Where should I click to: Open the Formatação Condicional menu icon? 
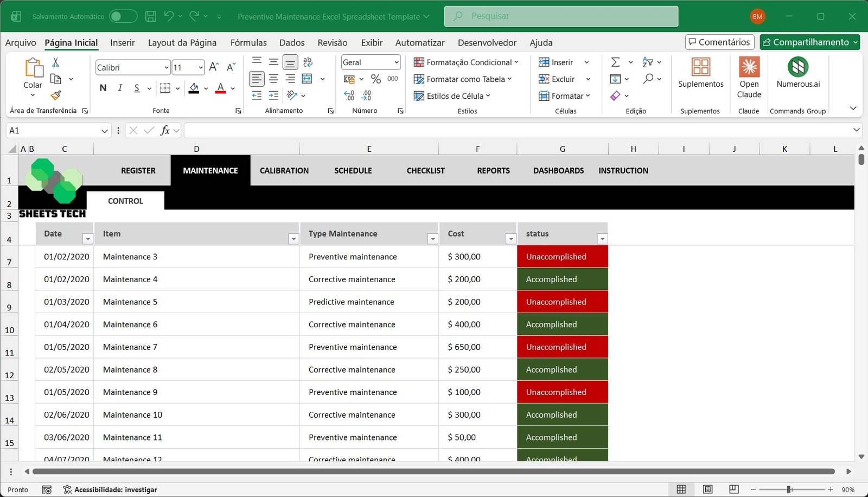(x=418, y=62)
